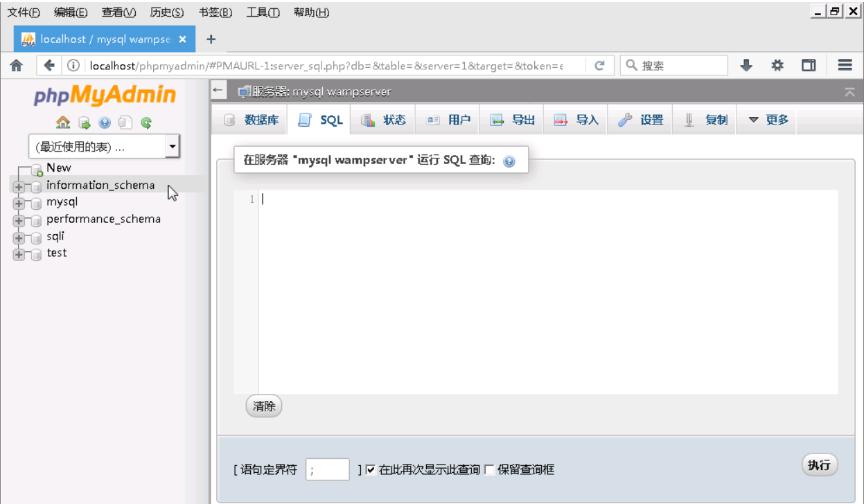Go to the 导出 tab

pos(512,120)
